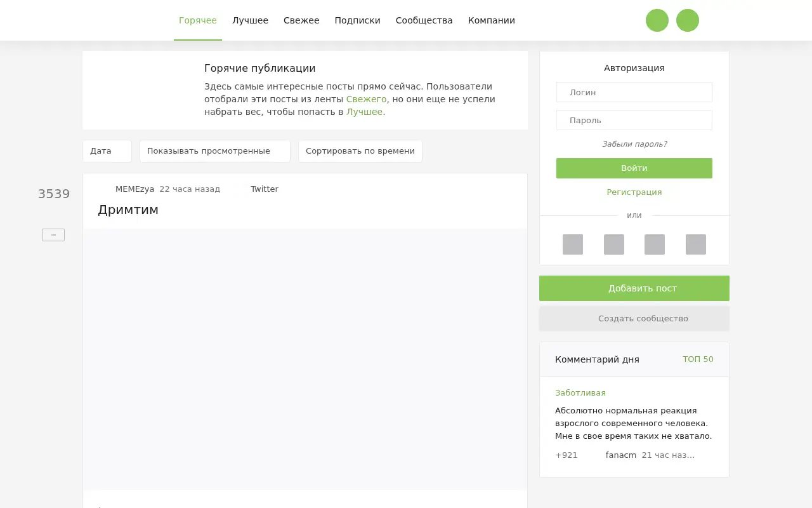The height and width of the screenshot is (508, 812).
Task: Open commenter fanacm's profile
Action: click(x=621, y=455)
